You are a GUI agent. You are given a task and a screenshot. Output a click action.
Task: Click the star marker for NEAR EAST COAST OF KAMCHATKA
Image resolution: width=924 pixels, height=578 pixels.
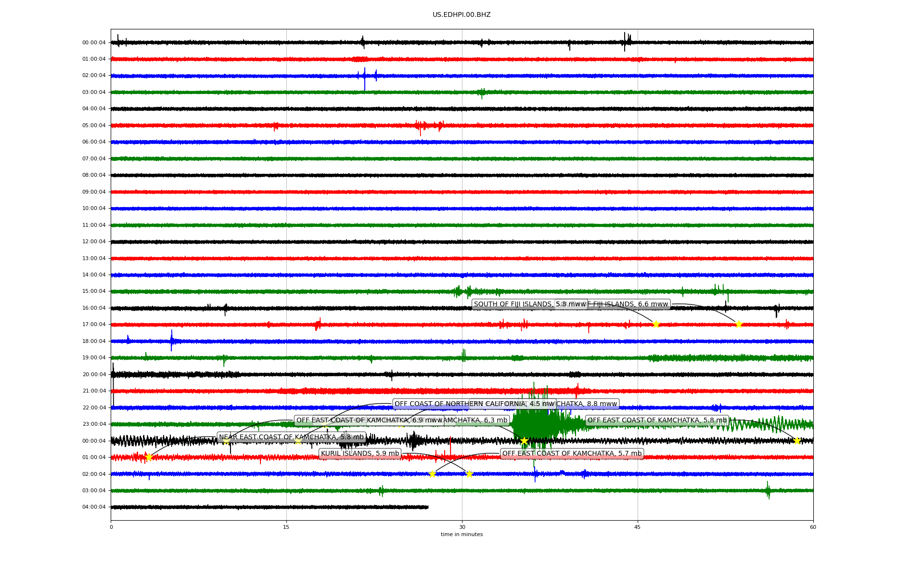[x=149, y=457]
